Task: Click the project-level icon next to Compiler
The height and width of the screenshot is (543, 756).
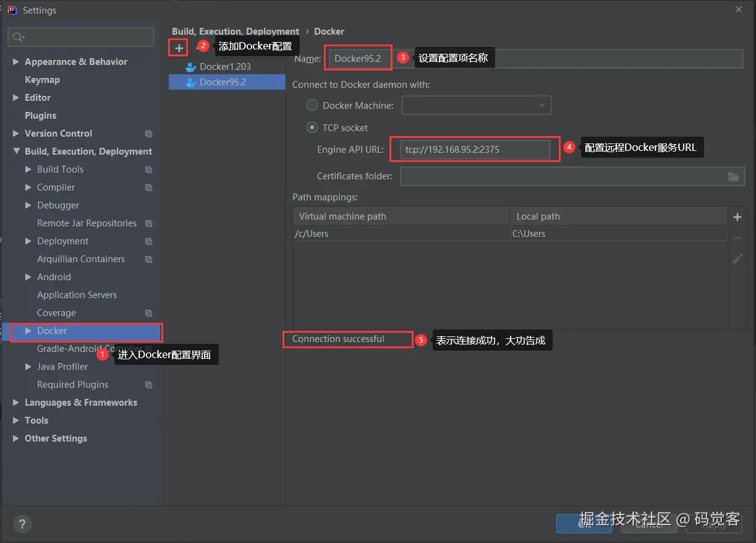Action: coord(148,187)
